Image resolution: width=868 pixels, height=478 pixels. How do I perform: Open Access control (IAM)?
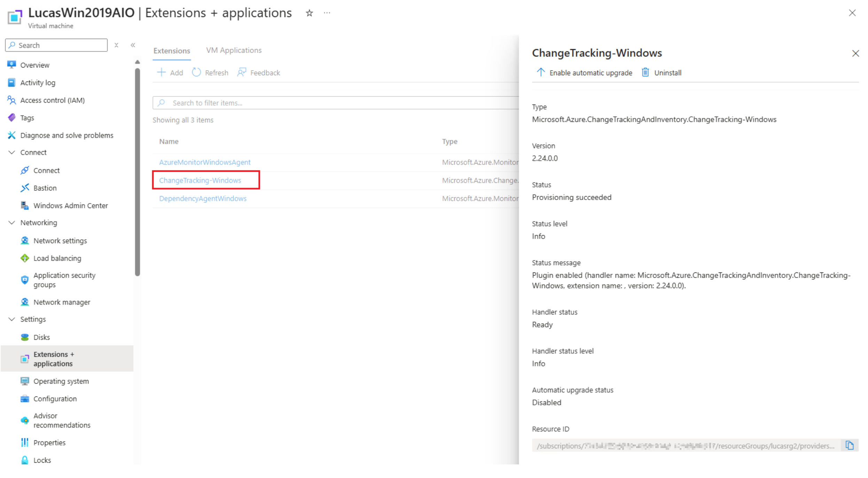[x=52, y=100]
